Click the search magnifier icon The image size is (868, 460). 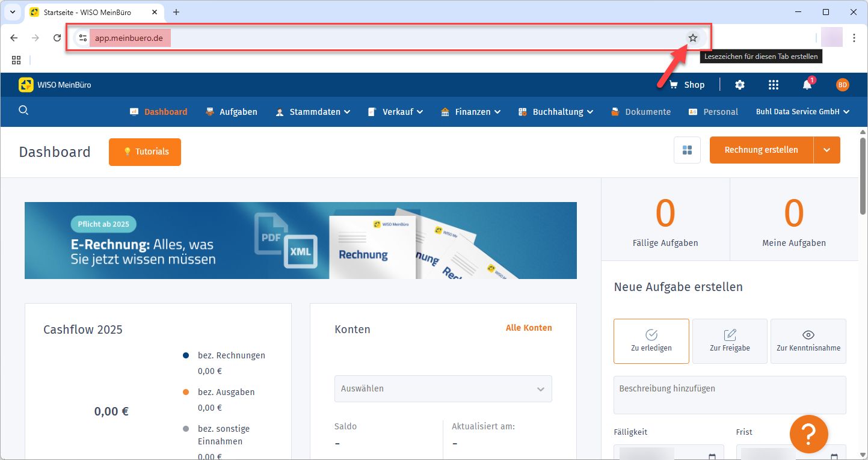pos(23,110)
